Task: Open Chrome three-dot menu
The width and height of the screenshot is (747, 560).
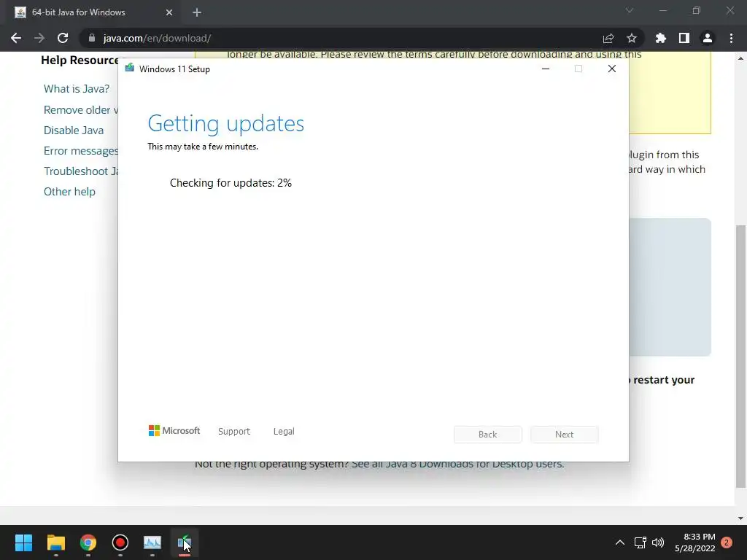Action: 731,38
